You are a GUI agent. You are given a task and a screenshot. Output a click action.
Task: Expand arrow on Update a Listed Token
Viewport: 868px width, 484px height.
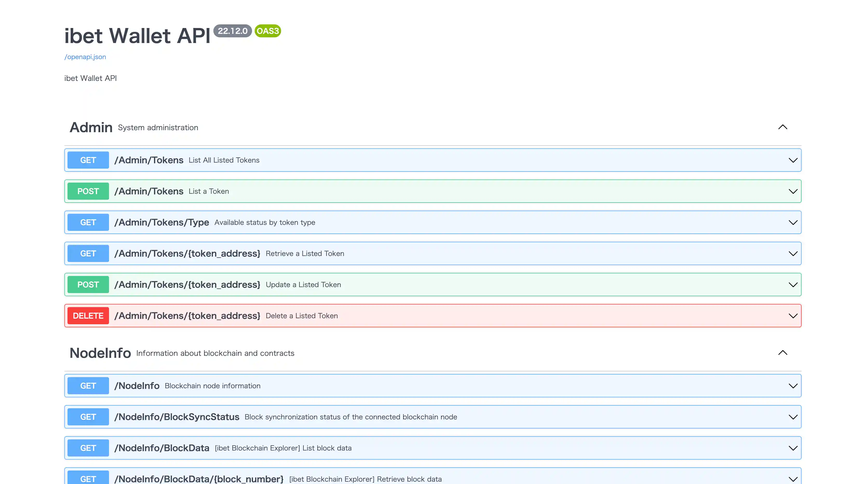click(793, 285)
